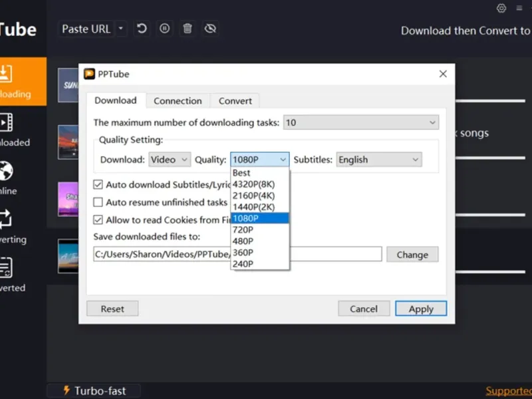Open the Downloading section in sidebar

pos(23,81)
